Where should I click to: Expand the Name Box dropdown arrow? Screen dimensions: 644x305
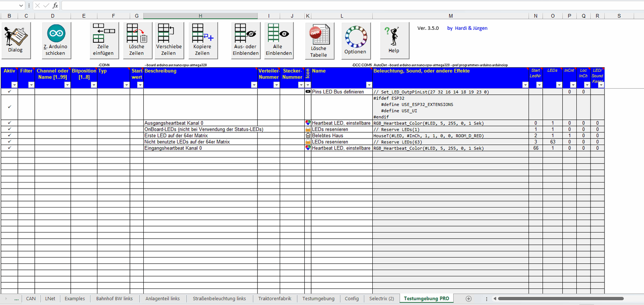(21, 6)
